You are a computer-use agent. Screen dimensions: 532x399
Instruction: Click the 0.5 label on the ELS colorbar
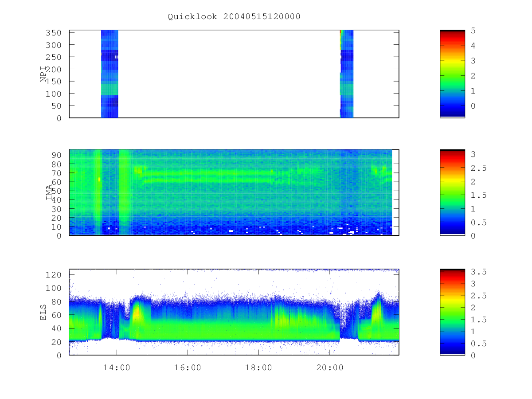[479, 344]
